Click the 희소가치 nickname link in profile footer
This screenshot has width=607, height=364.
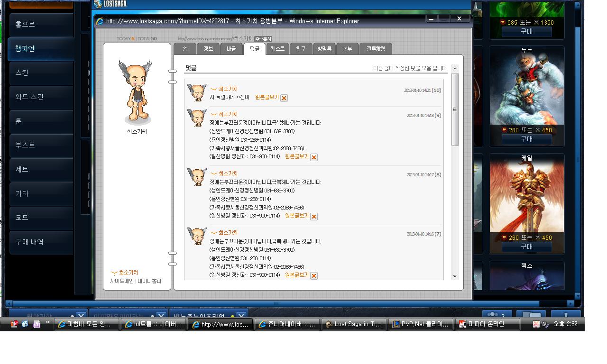click(x=129, y=273)
